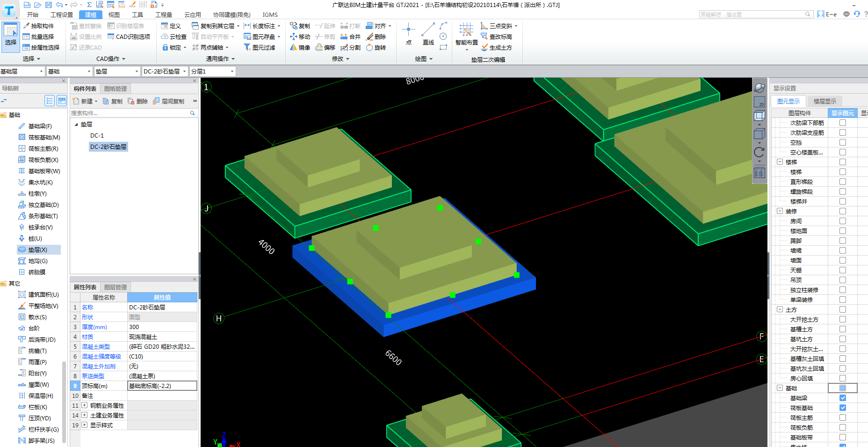Click the 复制 copy tool in modify group
Screen dimensions: 868x447
click(300, 26)
